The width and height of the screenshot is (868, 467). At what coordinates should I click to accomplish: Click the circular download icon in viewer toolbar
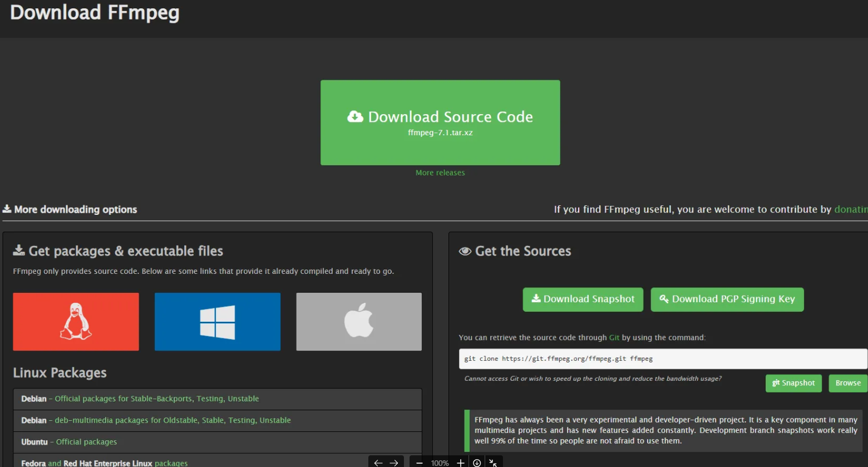click(x=477, y=463)
